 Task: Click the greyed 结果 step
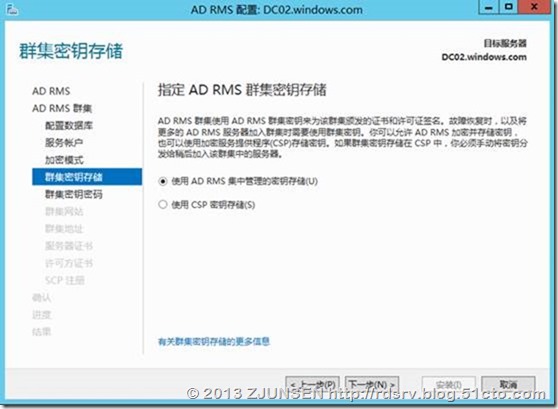[42, 332]
